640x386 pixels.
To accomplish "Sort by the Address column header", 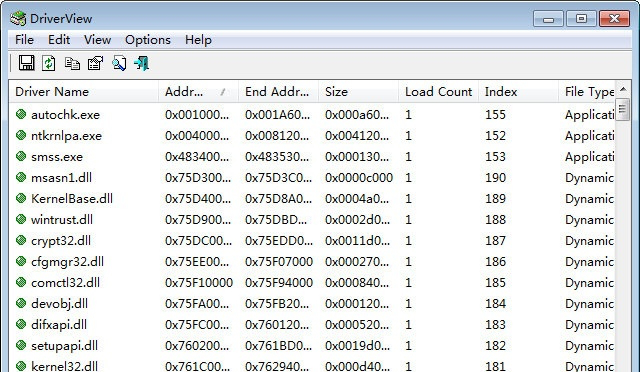I will [x=198, y=91].
